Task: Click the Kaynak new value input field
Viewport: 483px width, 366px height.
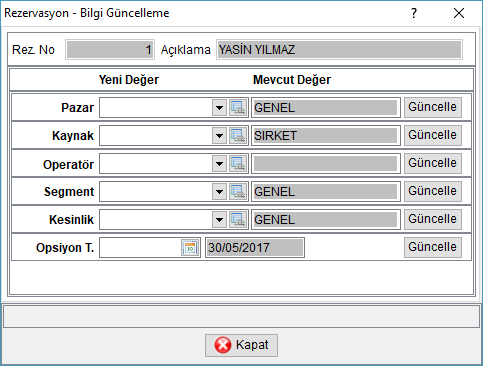Action: point(156,136)
